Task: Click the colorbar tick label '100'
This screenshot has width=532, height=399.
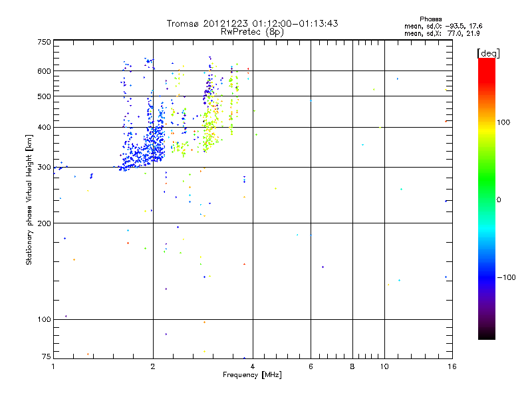Action: pos(503,122)
